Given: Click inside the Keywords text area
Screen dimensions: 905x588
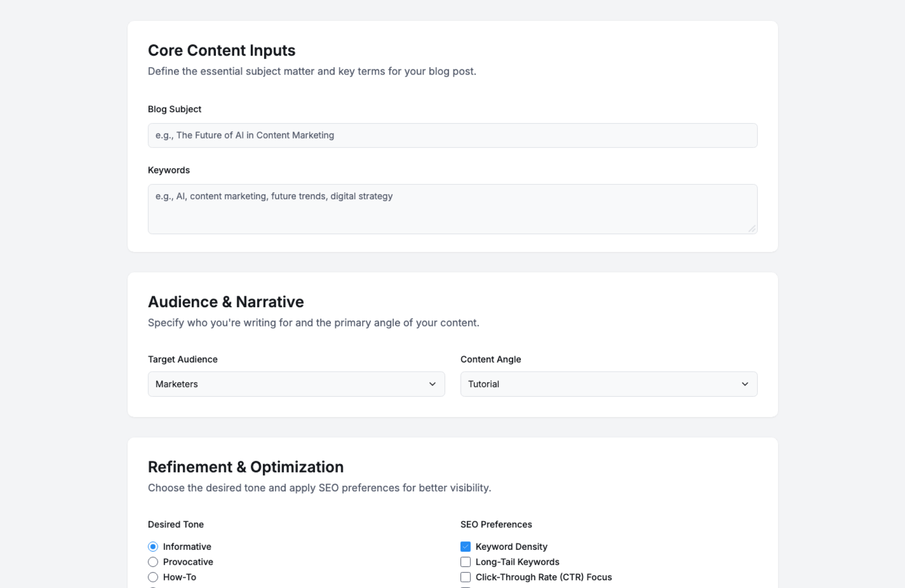Looking at the screenshot, I should 452,209.
